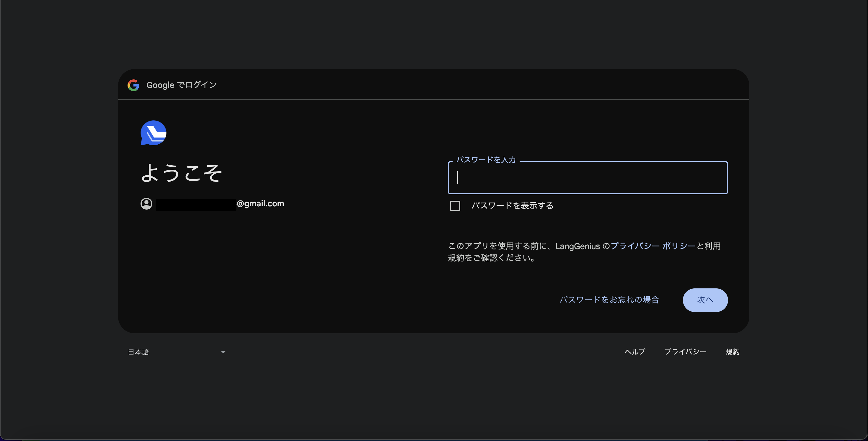This screenshot has height=441, width=868.
Task: Click the blue chat-bubble app icon above ようこそ
Action: 153,133
